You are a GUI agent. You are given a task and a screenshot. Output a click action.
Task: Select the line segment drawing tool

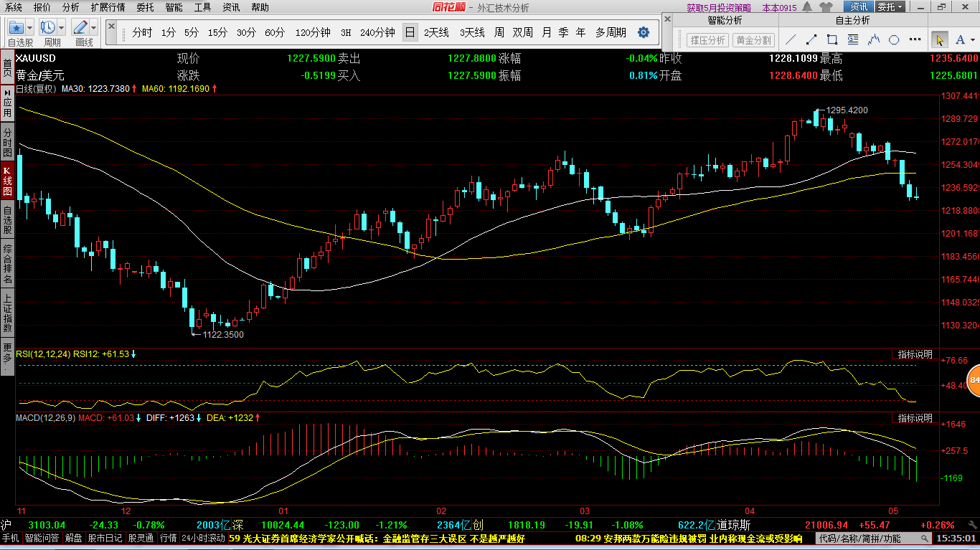(811, 39)
